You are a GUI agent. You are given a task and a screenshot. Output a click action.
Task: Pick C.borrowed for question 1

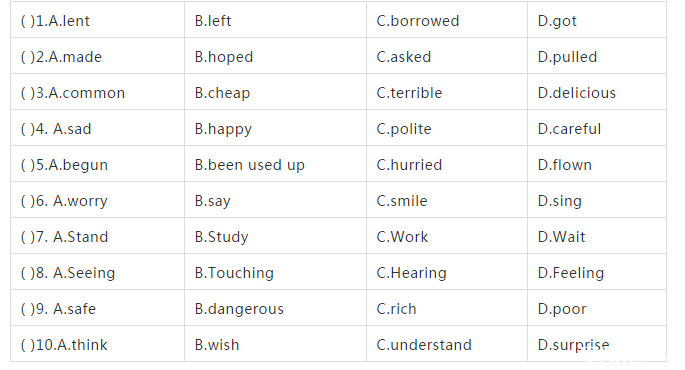coord(418,21)
